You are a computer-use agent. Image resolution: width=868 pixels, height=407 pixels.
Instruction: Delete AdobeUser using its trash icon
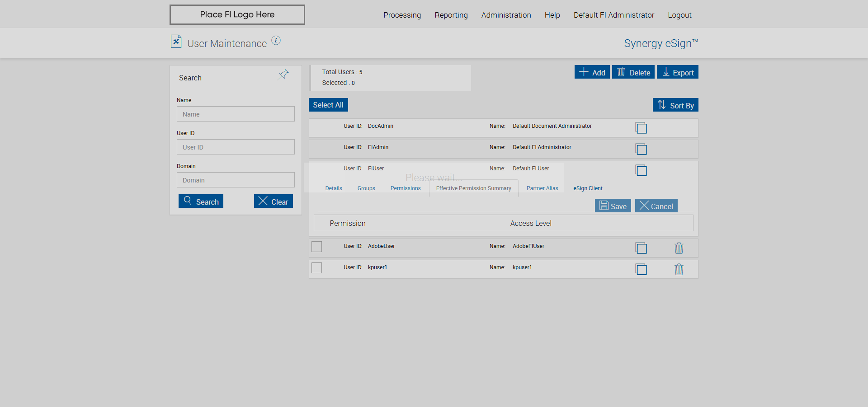(x=679, y=248)
